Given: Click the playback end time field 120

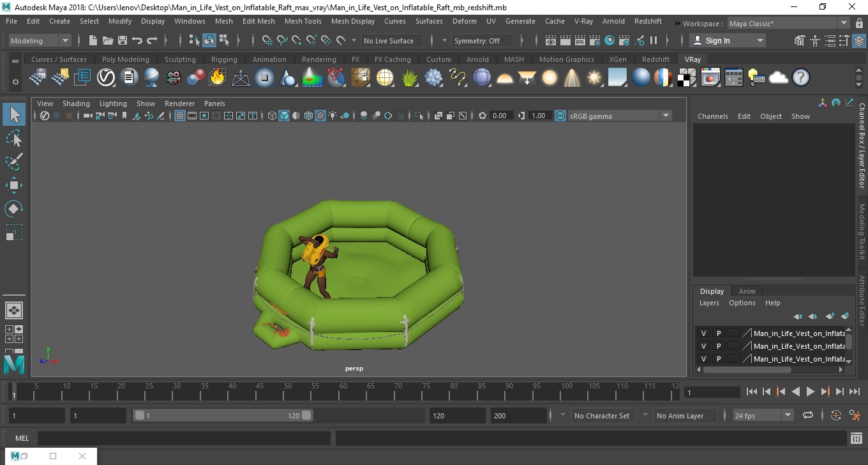Looking at the screenshot, I should [x=457, y=415].
